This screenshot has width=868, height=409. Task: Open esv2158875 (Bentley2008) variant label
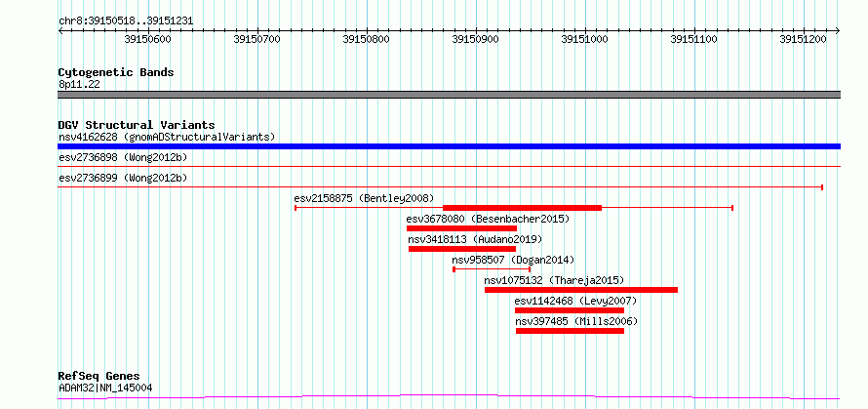point(364,198)
